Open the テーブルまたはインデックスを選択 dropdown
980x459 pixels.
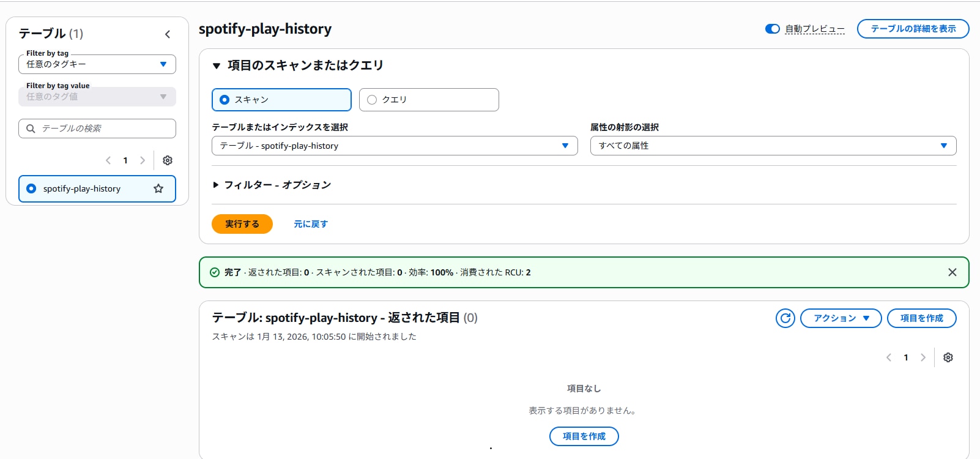coord(395,146)
